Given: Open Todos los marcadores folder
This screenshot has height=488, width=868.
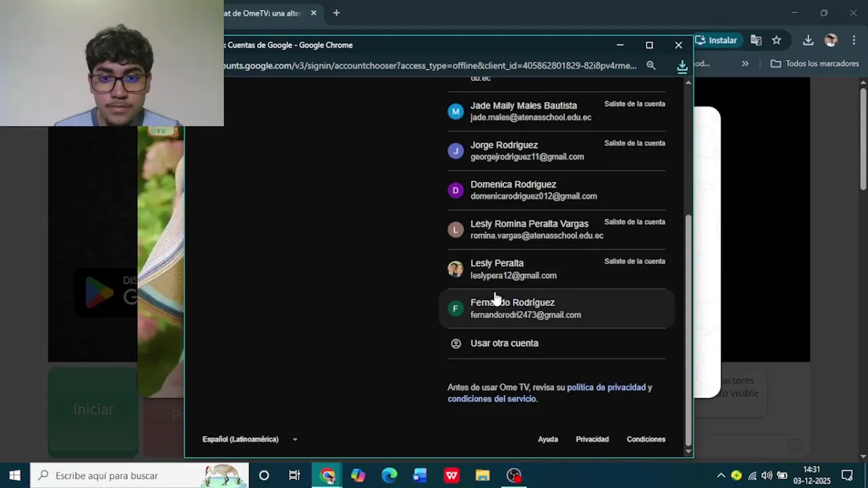Looking at the screenshot, I should [x=815, y=64].
